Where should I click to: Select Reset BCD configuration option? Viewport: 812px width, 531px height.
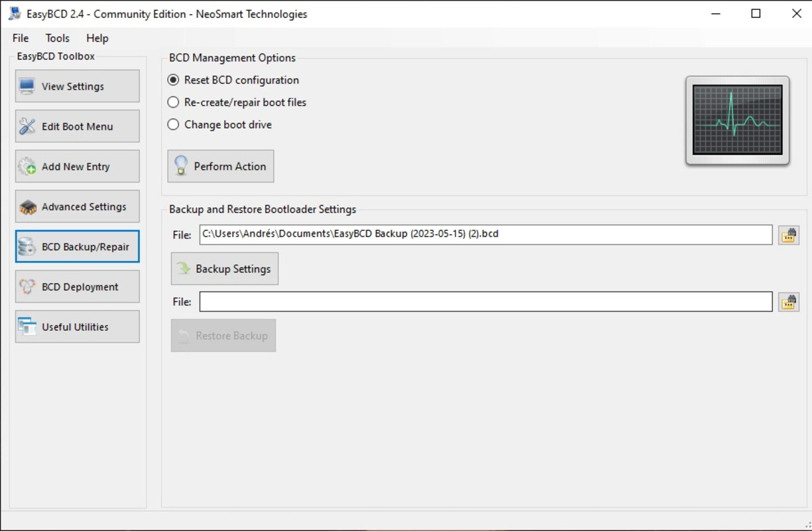(234, 80)
